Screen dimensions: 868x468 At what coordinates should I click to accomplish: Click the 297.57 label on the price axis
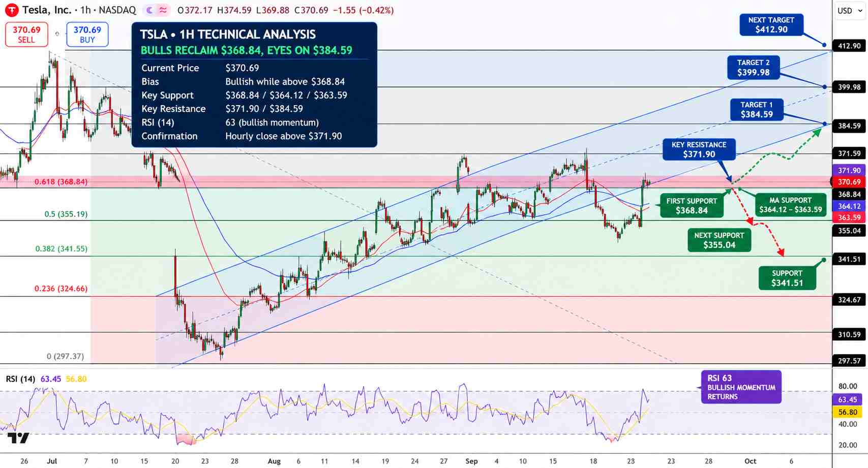click(x=849, y=361)
